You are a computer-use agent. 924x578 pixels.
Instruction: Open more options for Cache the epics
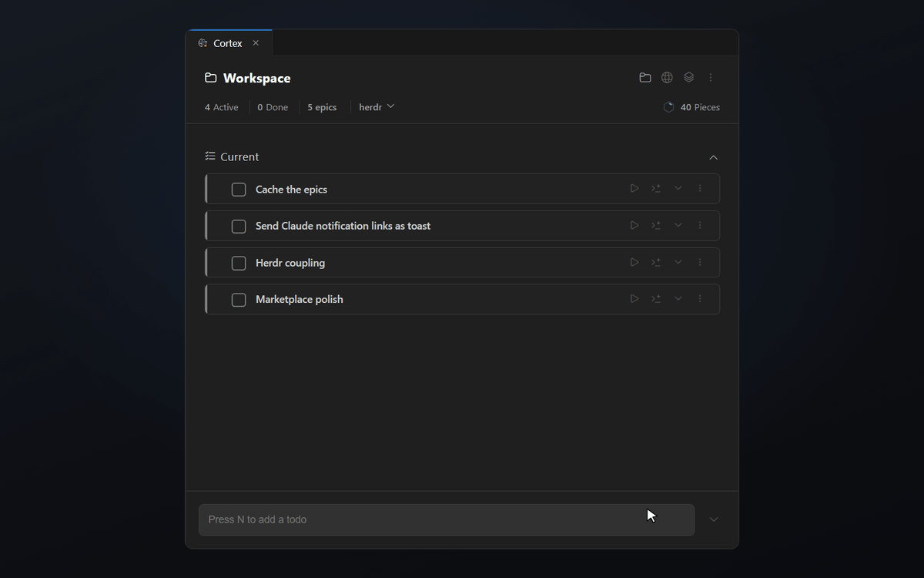[x=700, y=189]
